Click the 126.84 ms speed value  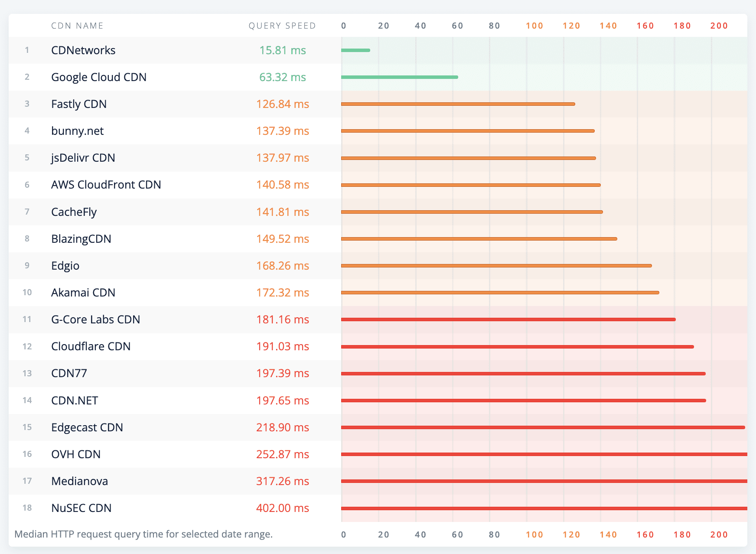[x=283, y=104]
